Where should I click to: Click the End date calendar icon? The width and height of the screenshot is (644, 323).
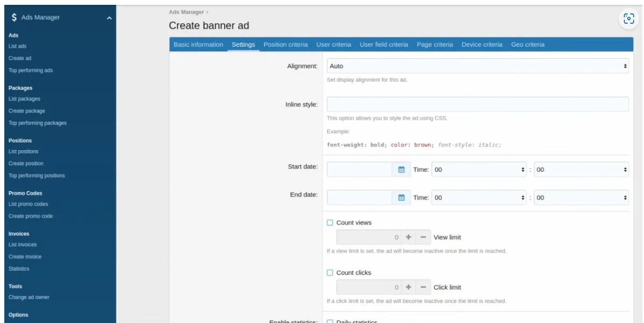click(x=401, y=198)
